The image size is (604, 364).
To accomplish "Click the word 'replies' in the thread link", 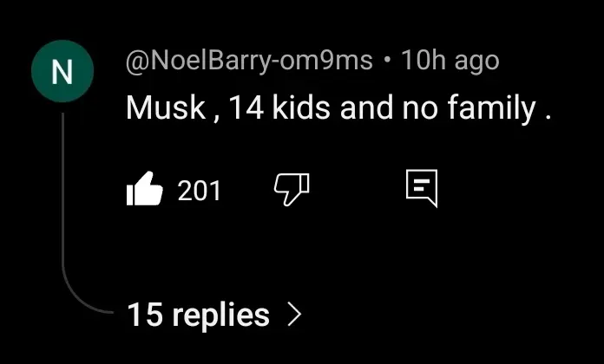I will click(x=220, y=315).
